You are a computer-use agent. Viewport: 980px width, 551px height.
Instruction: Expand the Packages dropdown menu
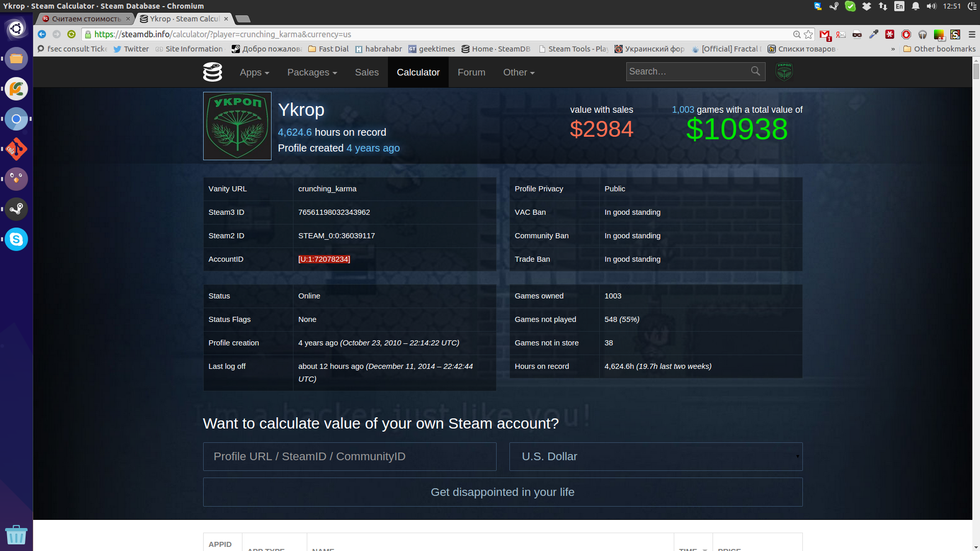coord(312,72)
